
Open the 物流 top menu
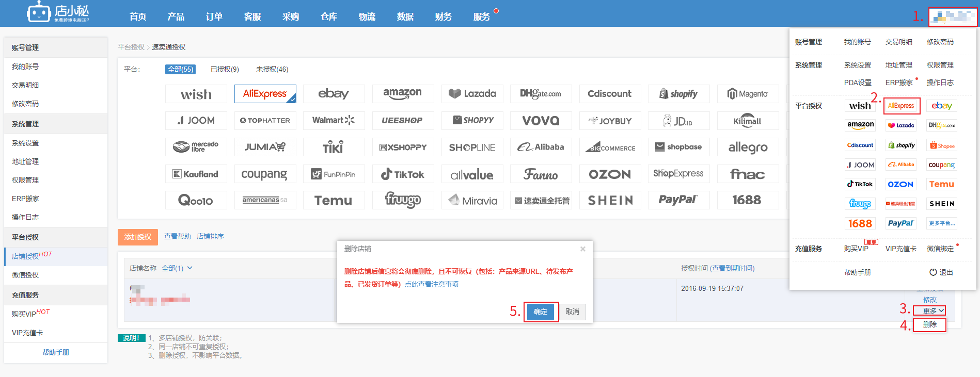367,17
